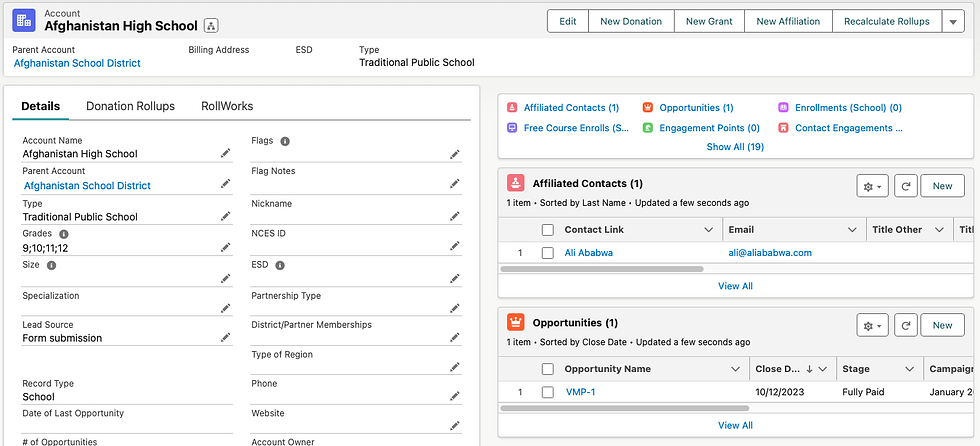Click Recalculate Rollups button
The width and height of the screenshot is (980, 446).
point(887,21)
